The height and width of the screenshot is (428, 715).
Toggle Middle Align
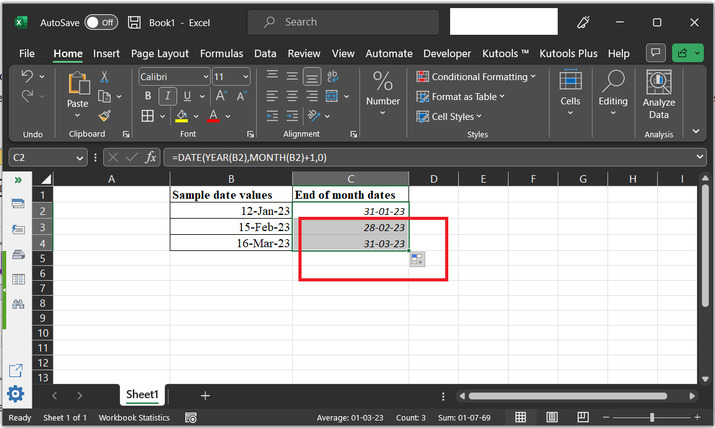tap(292, 76)
